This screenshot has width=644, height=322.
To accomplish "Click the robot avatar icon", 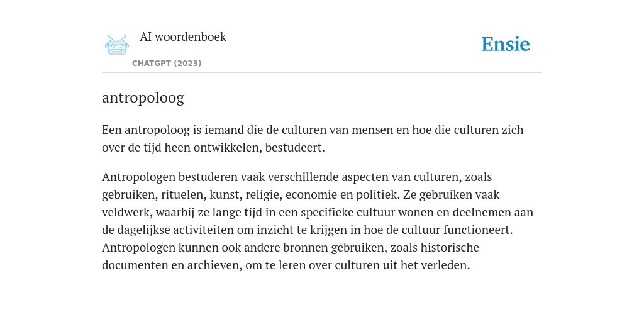I will pyautogui.click(x=117, y=45).
